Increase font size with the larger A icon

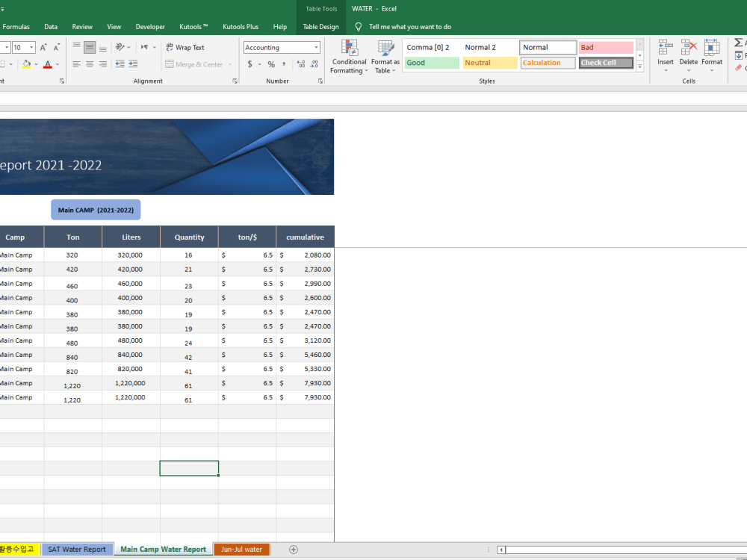click(43, 47)
